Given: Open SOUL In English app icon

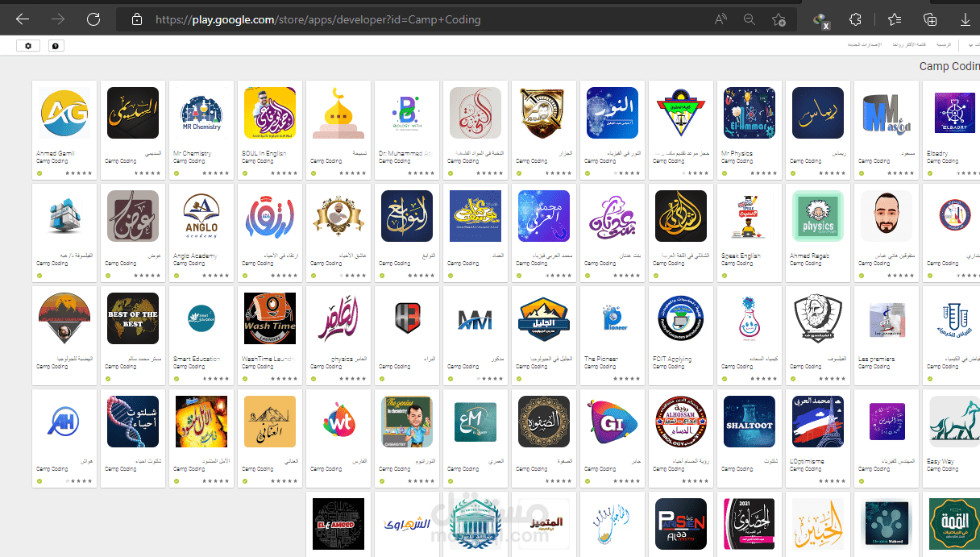Looking at the screenshot, I should point(270,113).
